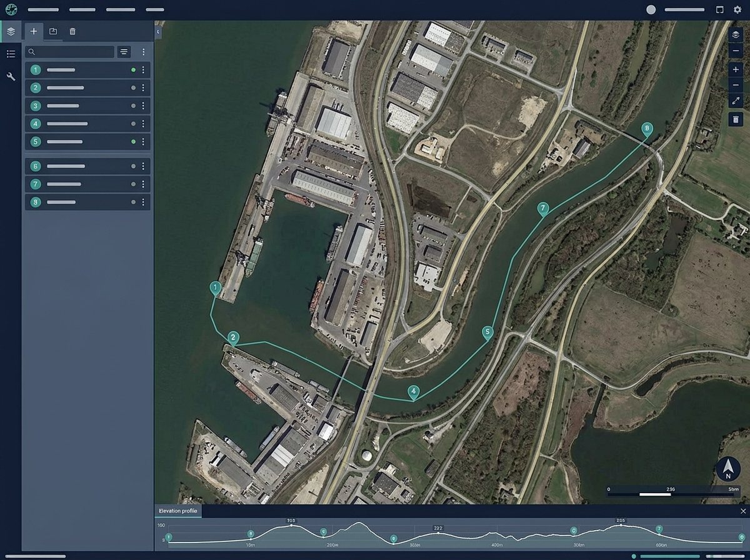Click the map toolbar trash button
Screen dimensions: 750x560
point(736,119)
